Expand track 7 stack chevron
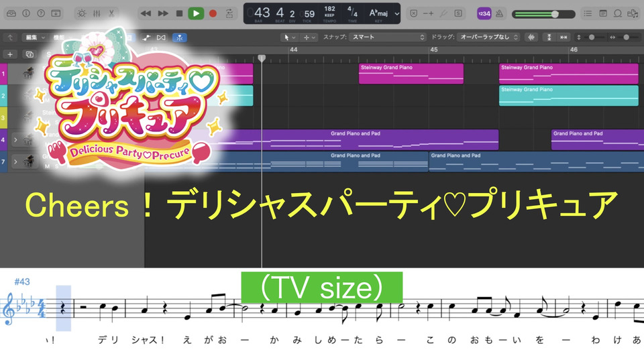Image resolution: width=644 pixels, height=362 pixels. (x=15, y=162)
